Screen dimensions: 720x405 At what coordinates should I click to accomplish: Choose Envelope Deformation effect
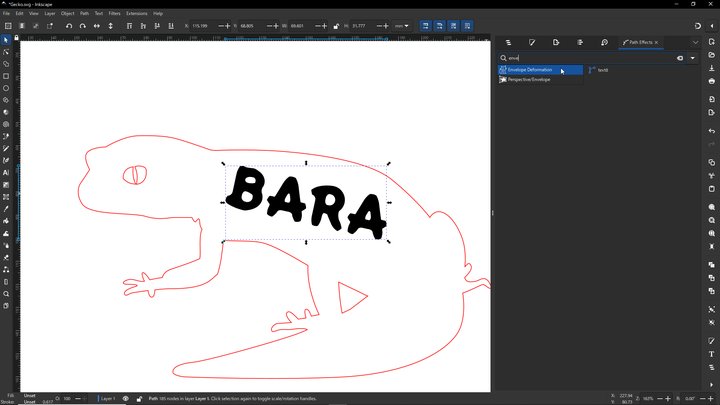click(529, 70)
